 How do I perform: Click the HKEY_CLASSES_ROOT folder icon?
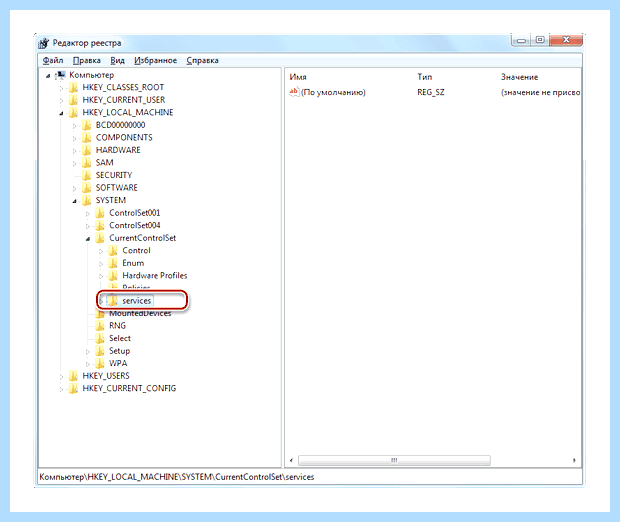(x=74, y=87)
